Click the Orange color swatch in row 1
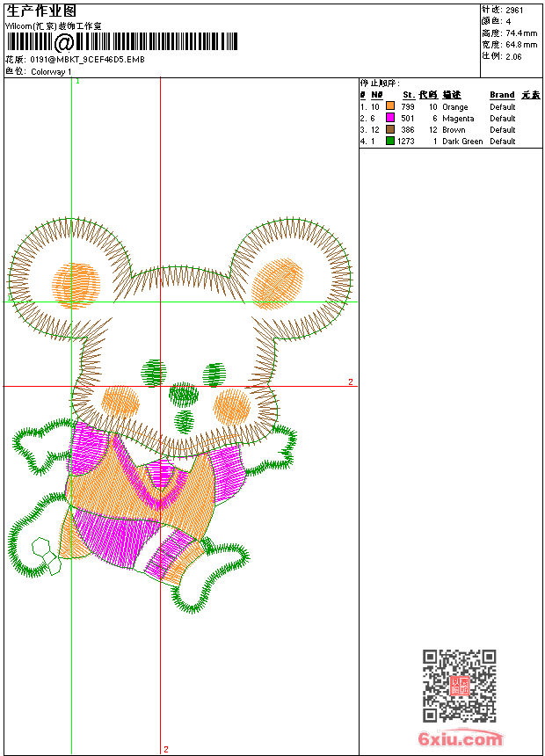The height and width of the screenshot is (756, 545). [x=390, y=106]
